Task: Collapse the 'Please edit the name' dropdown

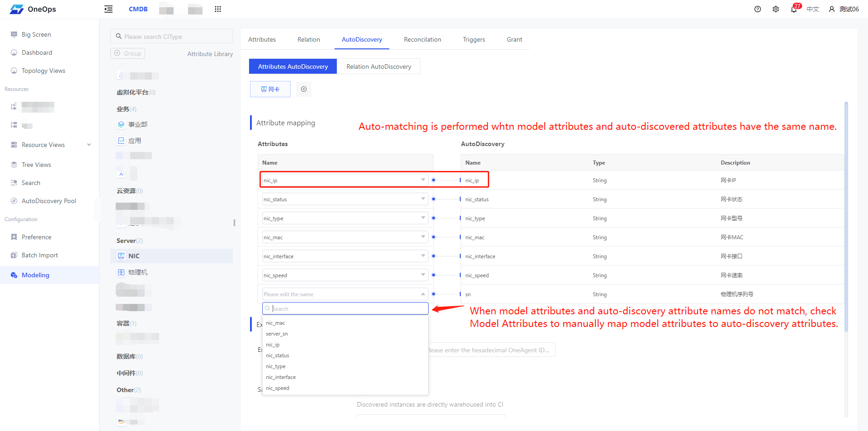Action: [345, 294]
